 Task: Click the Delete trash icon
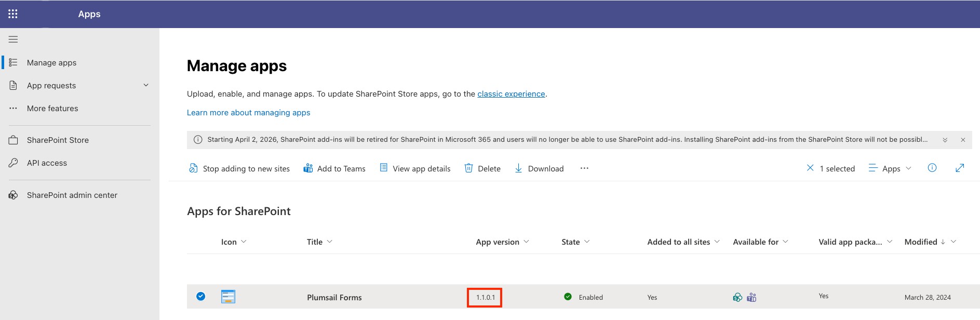pyautogui.click(x=468, y=168)
